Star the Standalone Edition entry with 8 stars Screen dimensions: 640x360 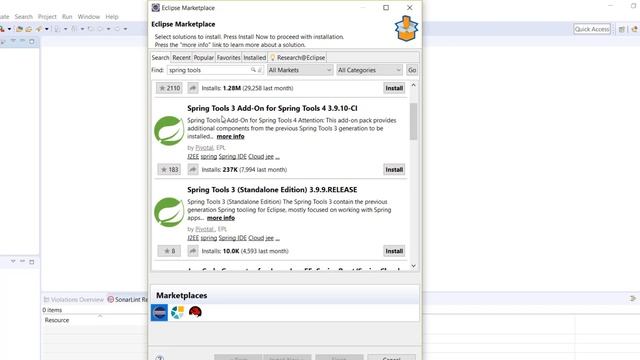pyautogui.click(x=169, y=251)
